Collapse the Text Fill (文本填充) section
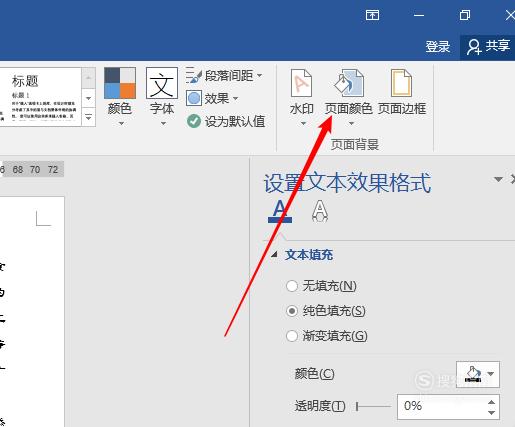The width and height of the screenshot is (515, 427). pos(274,255)
